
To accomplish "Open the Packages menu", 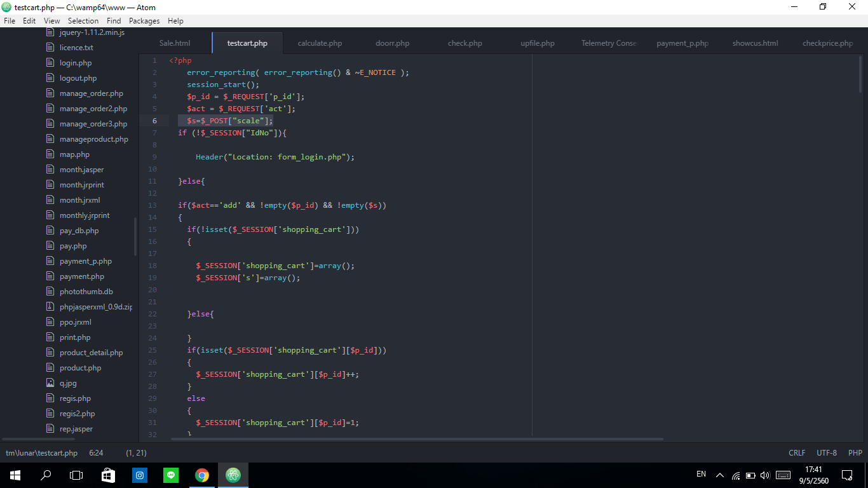I will pos(144,21).
